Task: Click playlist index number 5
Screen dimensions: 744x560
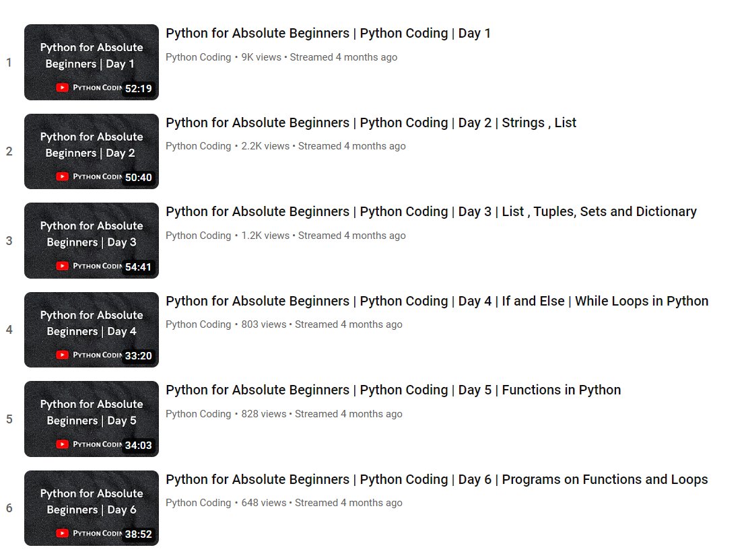Action: pyautogui.click(x=9, y=419)
